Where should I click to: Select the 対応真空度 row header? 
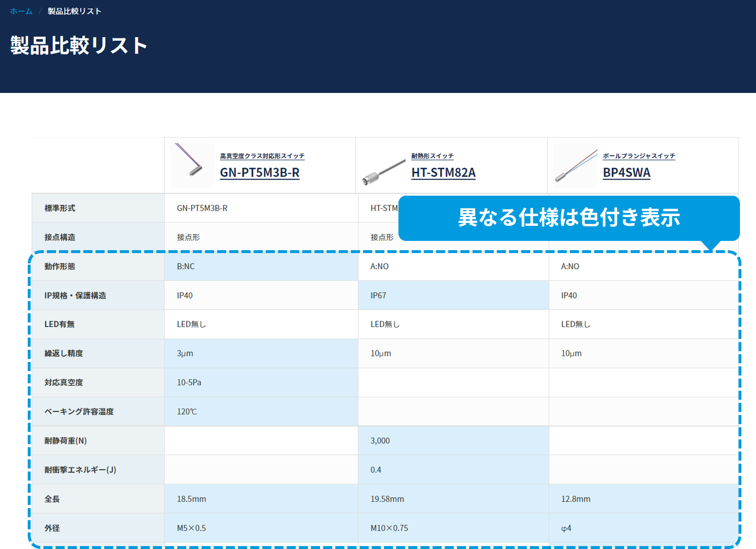pos(98,383)
